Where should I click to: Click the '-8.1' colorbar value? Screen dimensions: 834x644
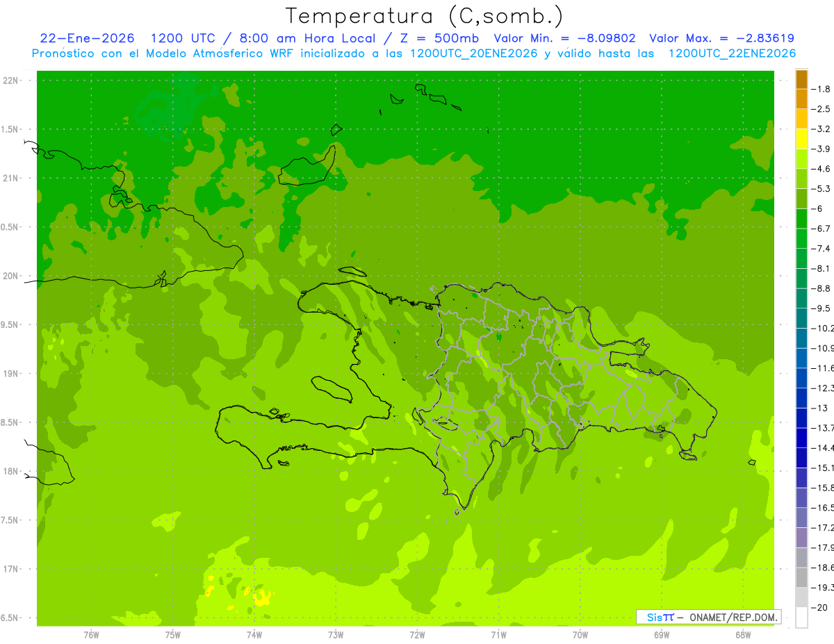(820, 268)
